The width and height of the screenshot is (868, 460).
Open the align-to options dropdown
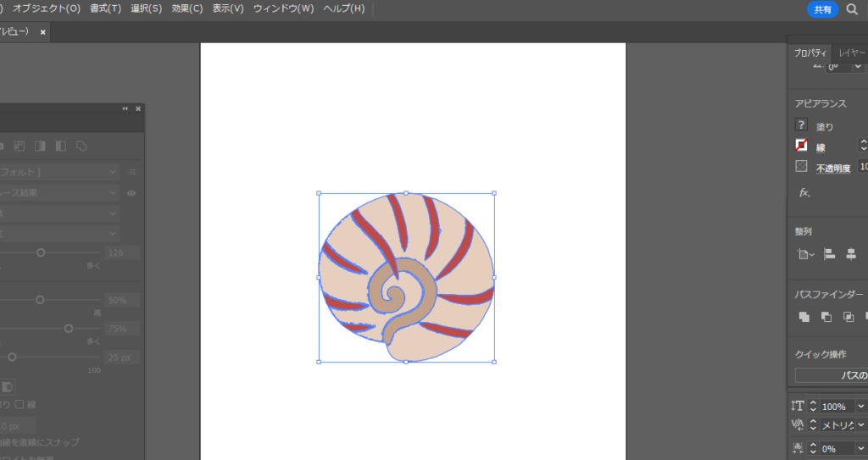(x=805, y=253)
